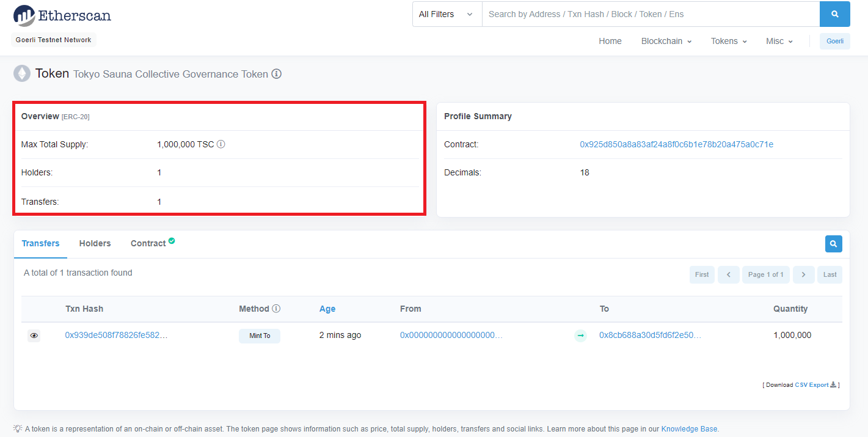Image resolution: width=868 pixels, height=437 pixels.
Task: Open the Knowledge Base link
Action: pos(690,429)
